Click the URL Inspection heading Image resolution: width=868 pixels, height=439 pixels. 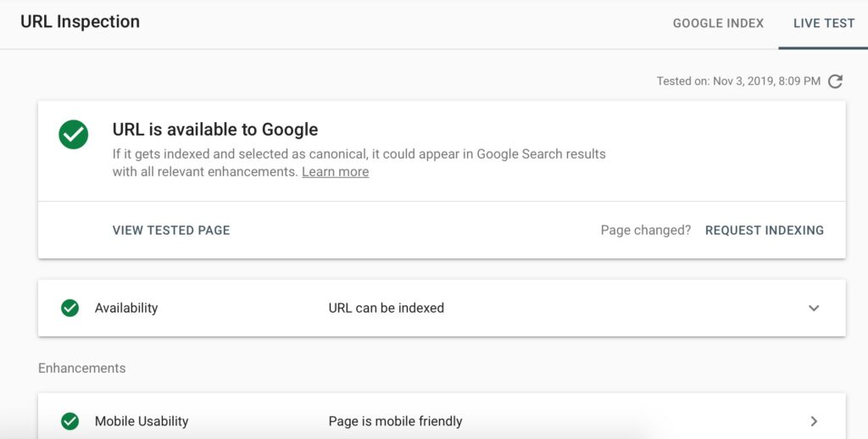click(x=81, y=21)
